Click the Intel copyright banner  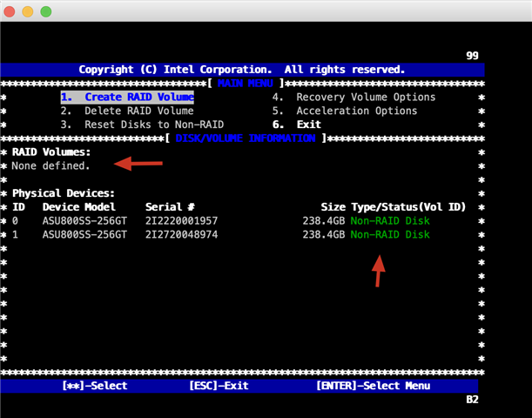(242, 70)
